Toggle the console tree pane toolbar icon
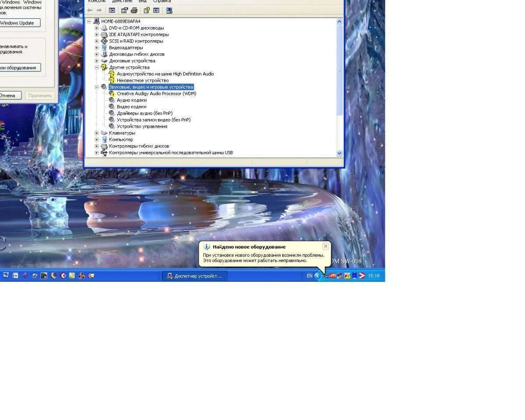The width and height of the screenshot is (525, 420). click(112, 10)
